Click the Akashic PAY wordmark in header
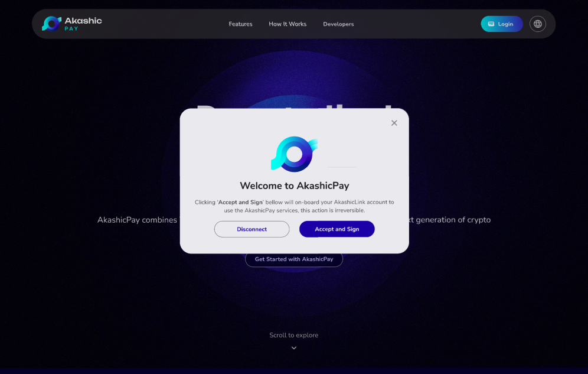 83,24
